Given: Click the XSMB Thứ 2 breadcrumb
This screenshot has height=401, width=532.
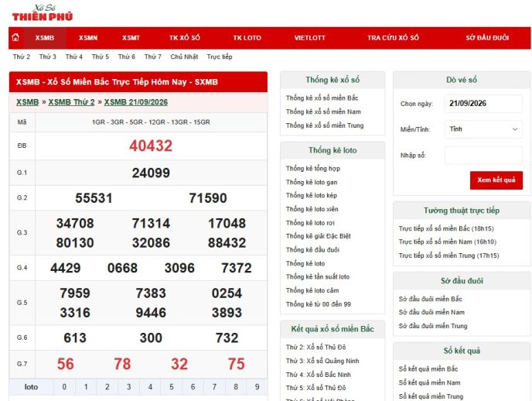Looking at the screenshot, I should click(x=72, y=102).
